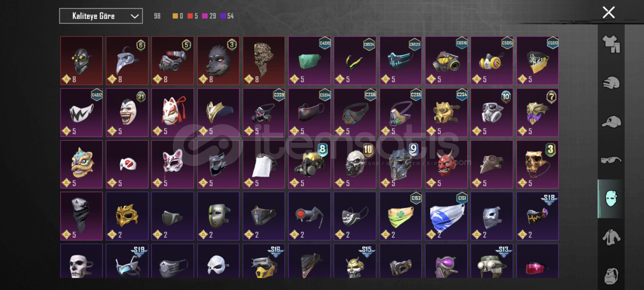Open the jacket category icon
Viewport: 644px width, 290px height.
point(611,237)
